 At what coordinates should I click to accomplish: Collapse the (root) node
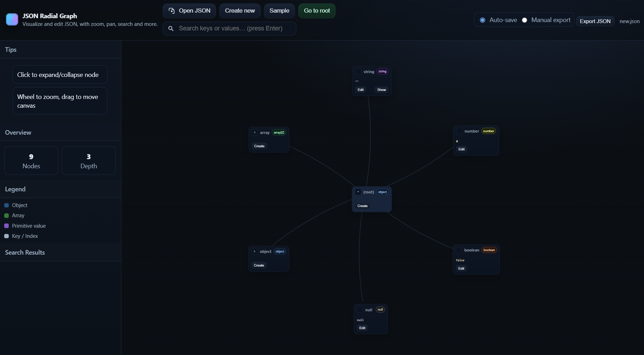click(x=358, y=192)
